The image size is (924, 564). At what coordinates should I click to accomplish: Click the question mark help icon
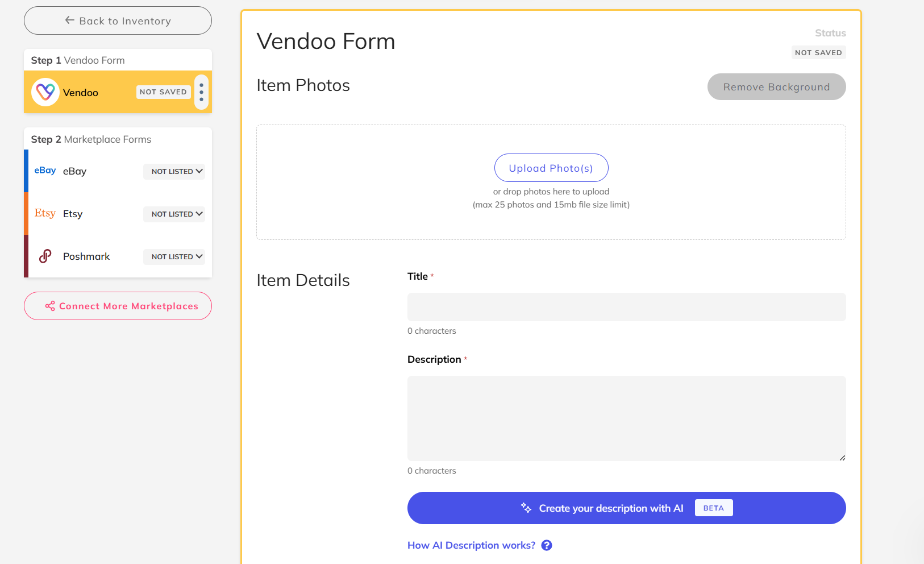click(x=547, y=545)
